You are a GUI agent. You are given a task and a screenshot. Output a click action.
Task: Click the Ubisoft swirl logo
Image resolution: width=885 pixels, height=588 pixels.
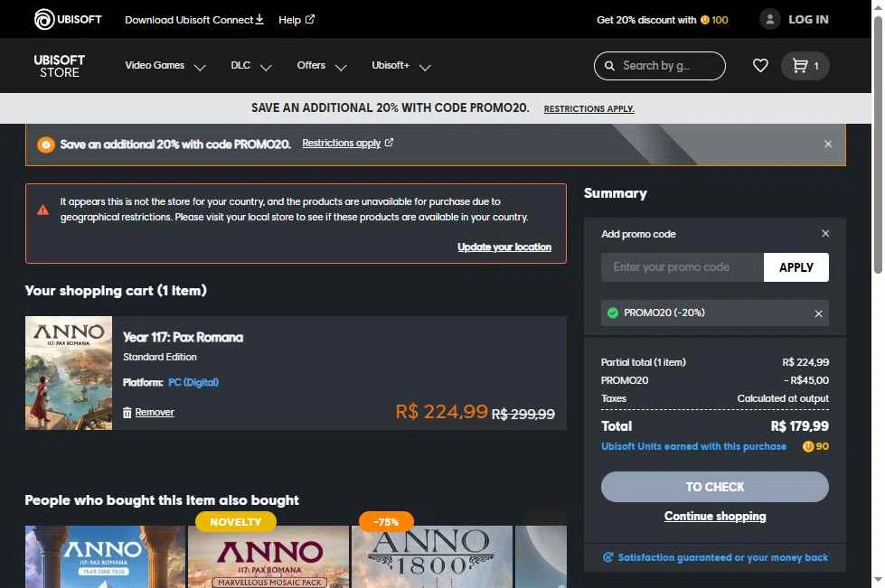tap(44, 19)
